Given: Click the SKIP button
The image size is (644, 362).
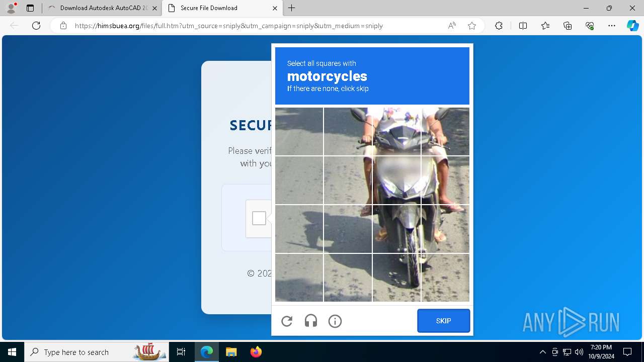Looking at the screenshot, I should point(443,321).
